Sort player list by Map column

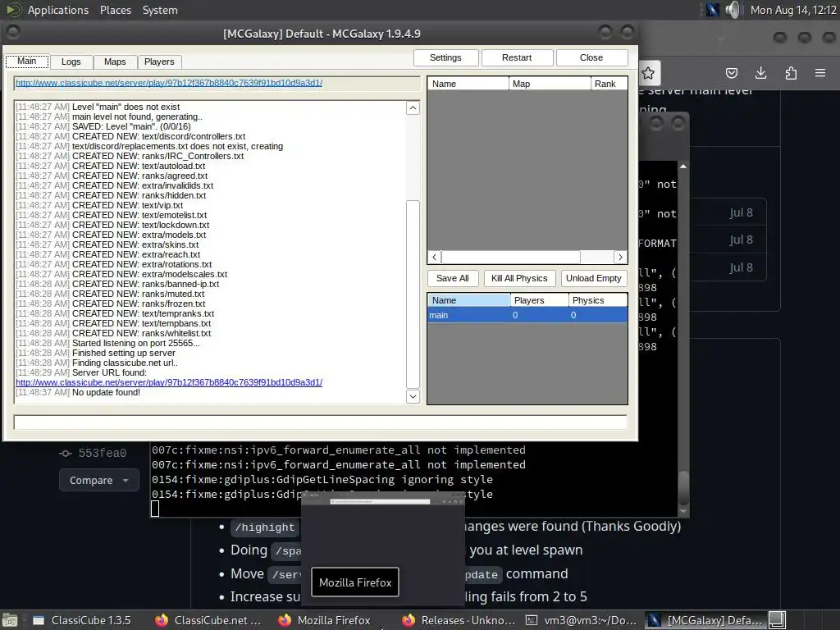click(550, 84)
